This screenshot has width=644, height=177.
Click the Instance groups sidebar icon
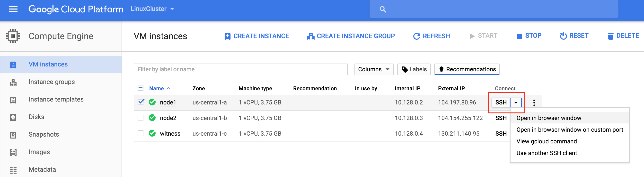pyautogui.click(x=13, y=82)
